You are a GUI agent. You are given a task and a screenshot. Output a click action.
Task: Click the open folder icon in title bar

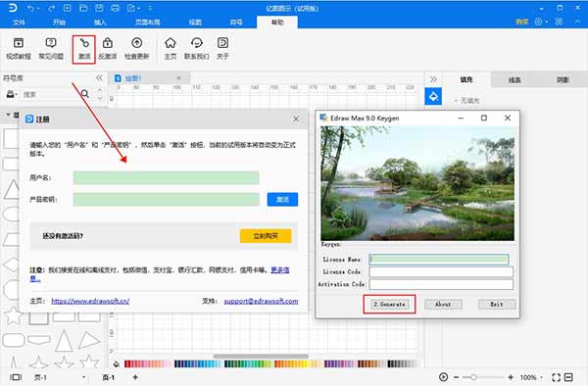click(83, 8)
